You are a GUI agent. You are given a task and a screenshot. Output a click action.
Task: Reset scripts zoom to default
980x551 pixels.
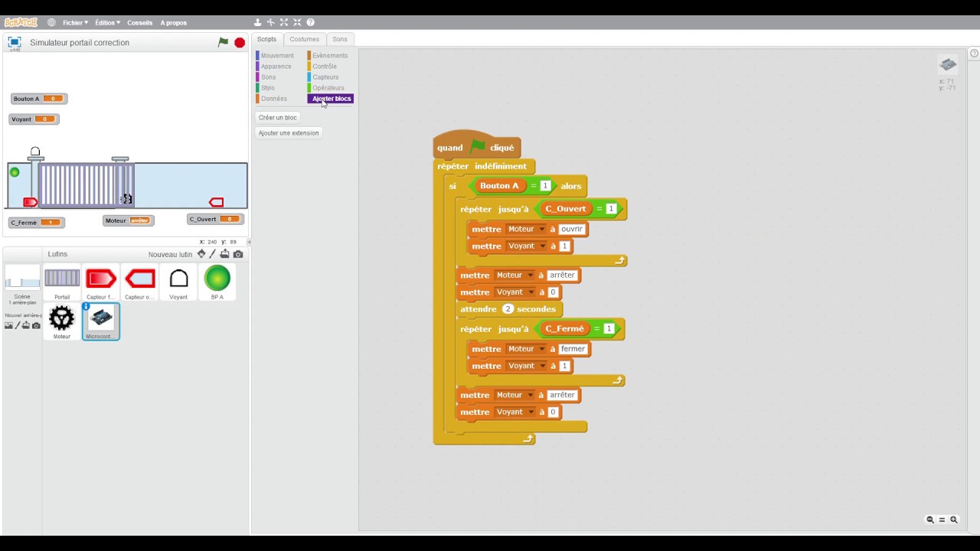pyautogui.click(x=942, y=520)
